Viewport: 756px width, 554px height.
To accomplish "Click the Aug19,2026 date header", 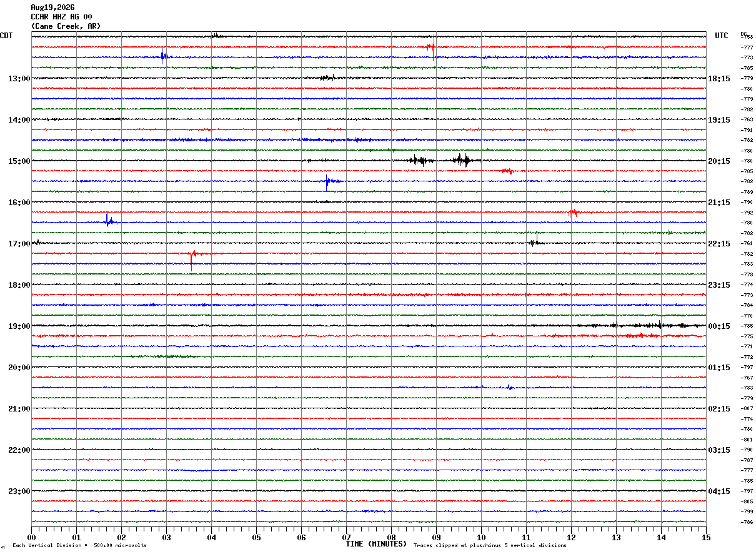I will pos(52,8).
